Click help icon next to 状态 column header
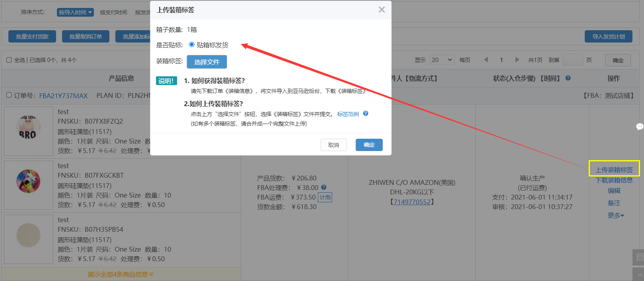Image resolution: width=644 pixels, height=281 pixels. (x=568, y=78)
